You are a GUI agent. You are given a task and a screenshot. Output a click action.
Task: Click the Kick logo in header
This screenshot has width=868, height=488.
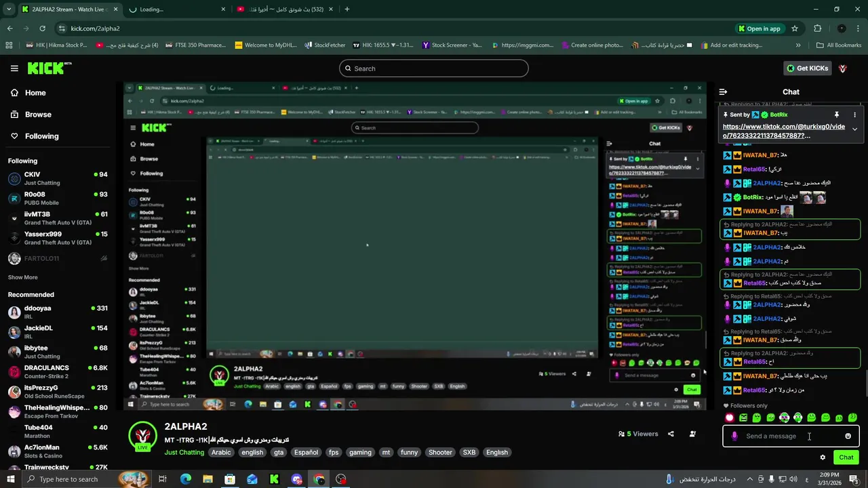point(49,68)
